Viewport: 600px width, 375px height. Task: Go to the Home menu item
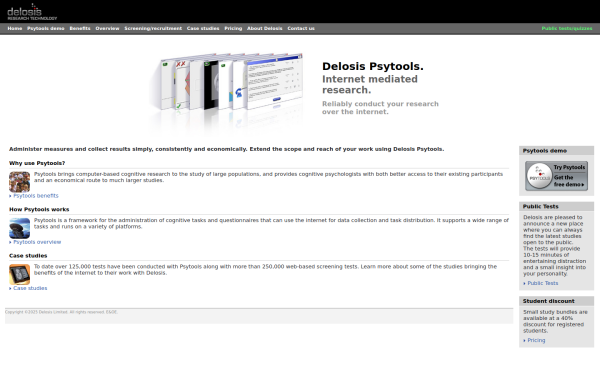pos(15,28)
